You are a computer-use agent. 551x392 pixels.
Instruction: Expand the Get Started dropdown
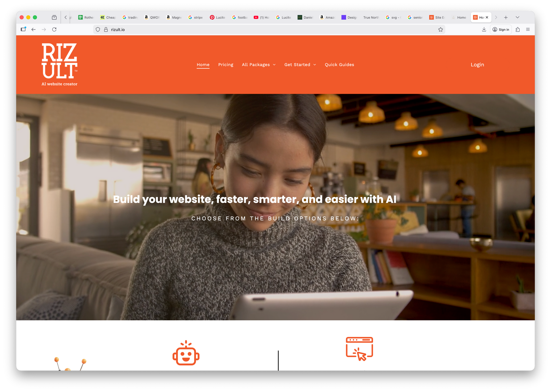coord(300,65)
